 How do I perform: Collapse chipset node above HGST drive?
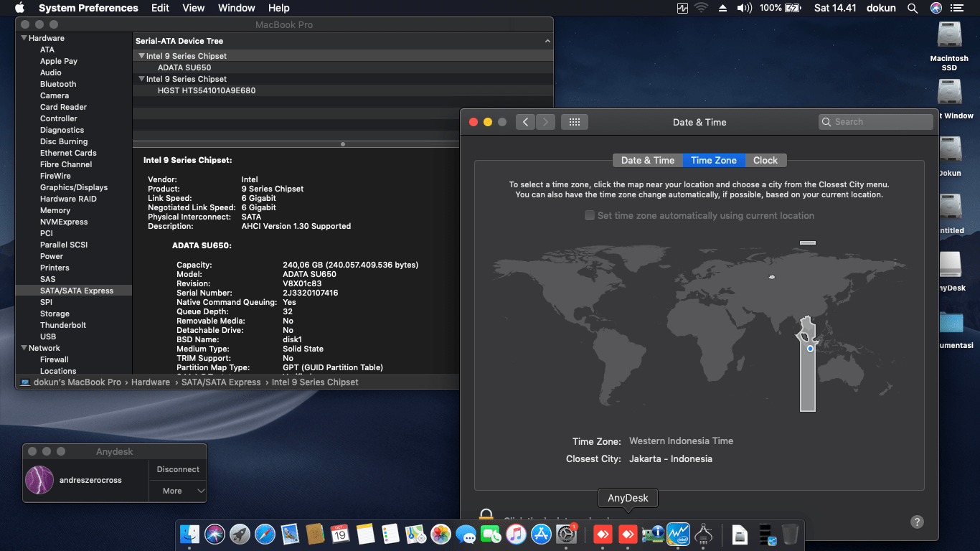pyautogui.click(x=141, y=79)
